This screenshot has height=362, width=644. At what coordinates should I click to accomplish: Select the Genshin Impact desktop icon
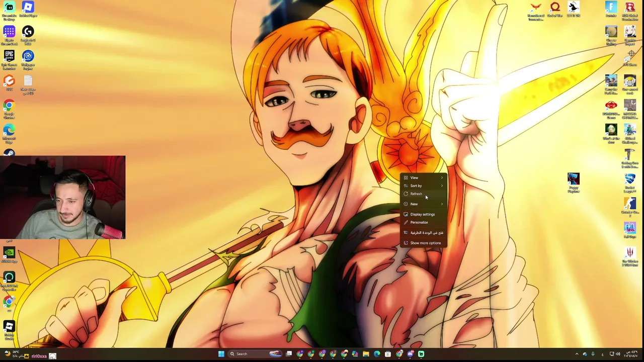click(x=630, y=35)
